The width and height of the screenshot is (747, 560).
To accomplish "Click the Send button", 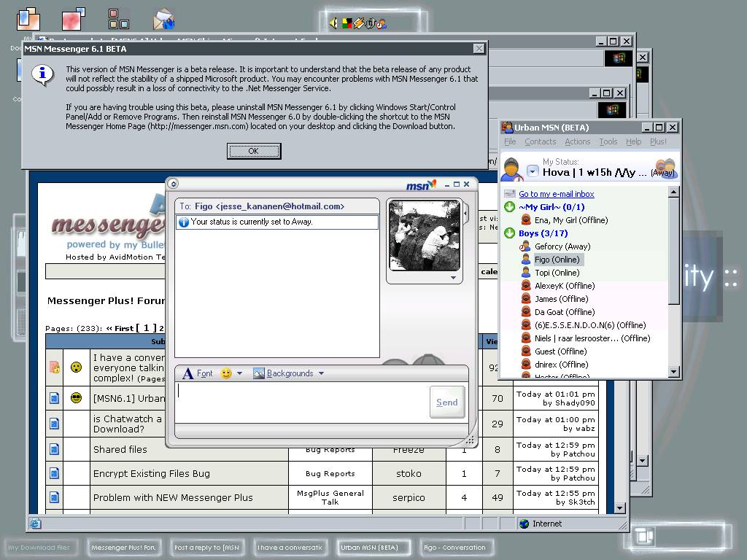I will [x=446, y=402].
